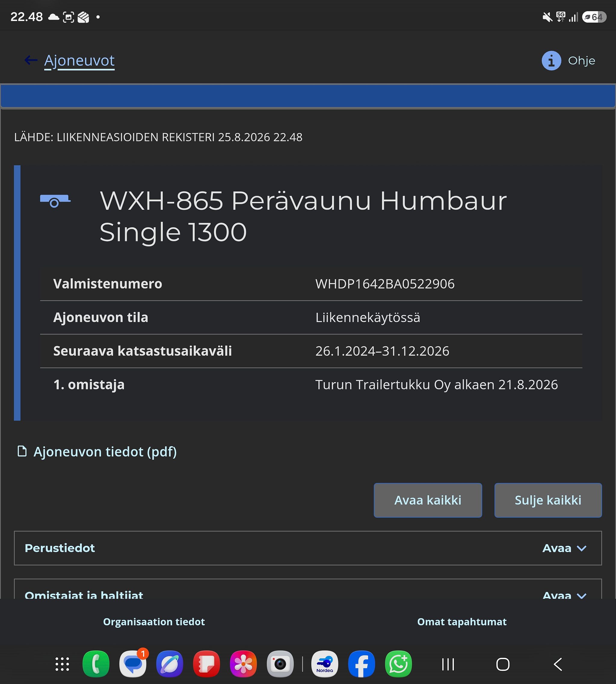
Task: Open Perustiedot with its Avaa chevron
Action: point(564,548)
